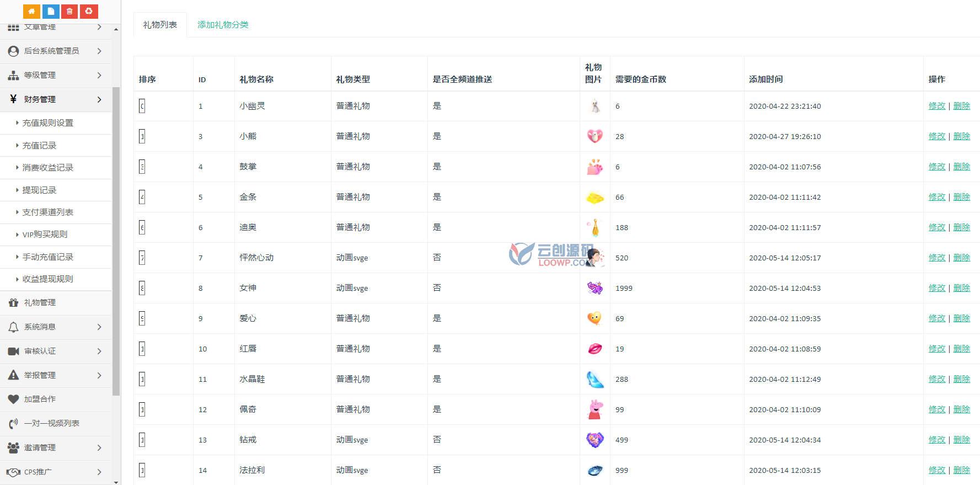Open 手动充值记录 submenu item
The width and height of the screenshot is (980, 485).
coord(47,257)
